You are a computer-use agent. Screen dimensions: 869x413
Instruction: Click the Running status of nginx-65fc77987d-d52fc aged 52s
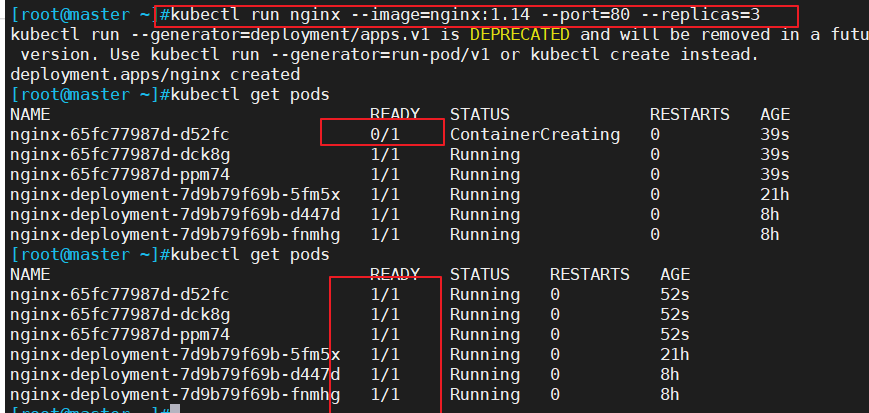tap(484, 294)
